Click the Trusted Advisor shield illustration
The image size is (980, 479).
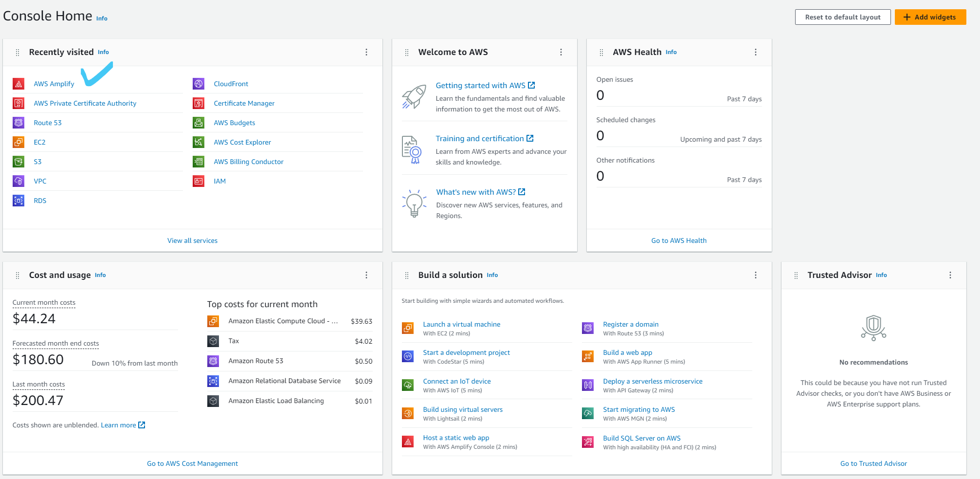click(873, 327)
